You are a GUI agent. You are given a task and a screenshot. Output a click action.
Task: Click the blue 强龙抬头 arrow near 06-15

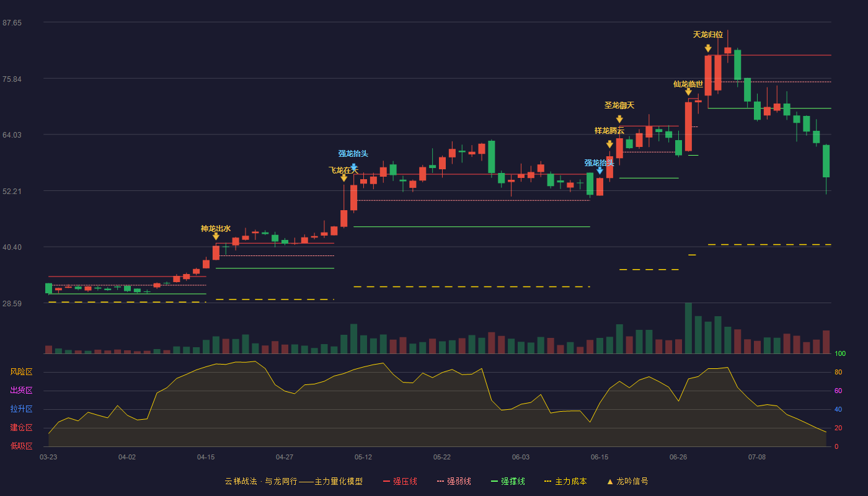[600, 170]
